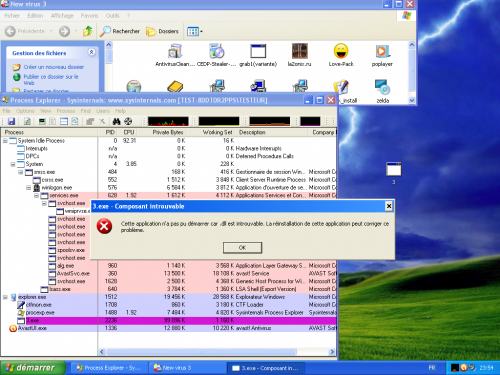Viewport: 500px width, 375px height.
Task: Open the Options menu in Process Explorer
Action: tap(25, 111)
